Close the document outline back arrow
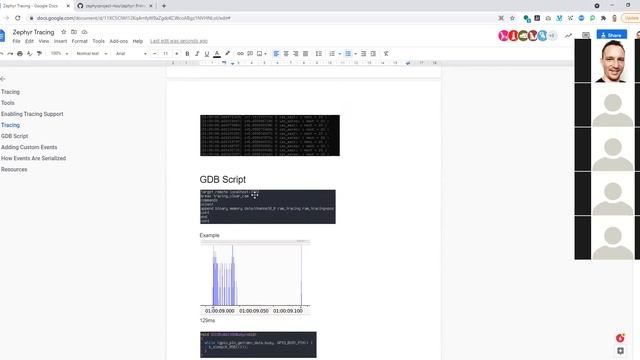Viewport: 640px width, 360px height. click(2, 78)
